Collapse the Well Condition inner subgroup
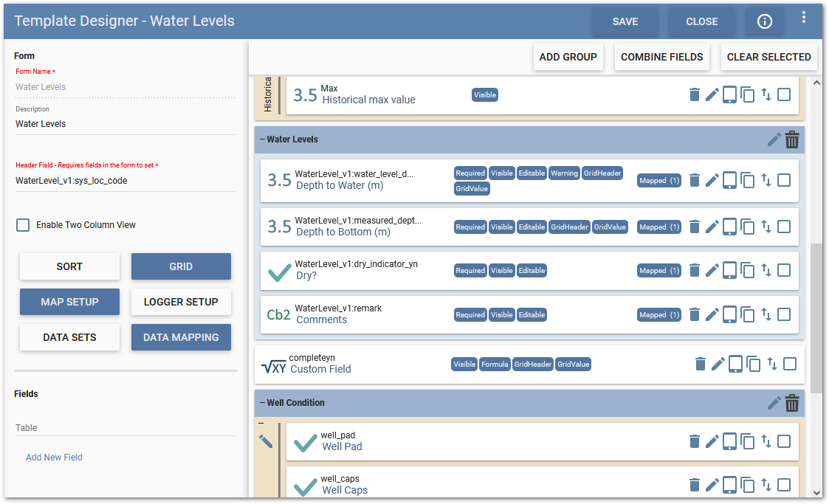 pos(261,423)
